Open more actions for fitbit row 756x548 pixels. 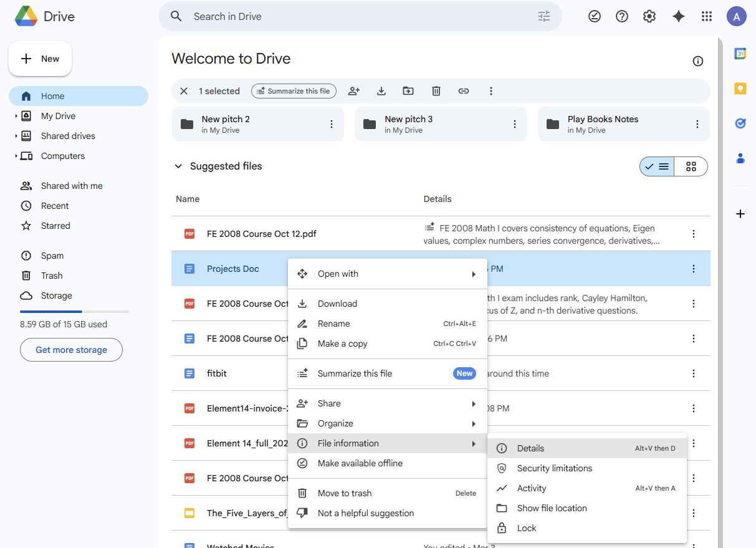click(x=694, y=373)
